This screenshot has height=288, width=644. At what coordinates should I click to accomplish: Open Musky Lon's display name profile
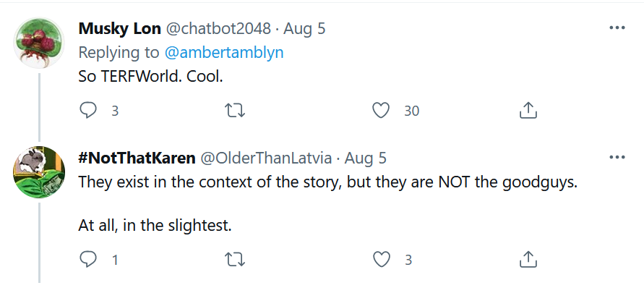(119, 28)
